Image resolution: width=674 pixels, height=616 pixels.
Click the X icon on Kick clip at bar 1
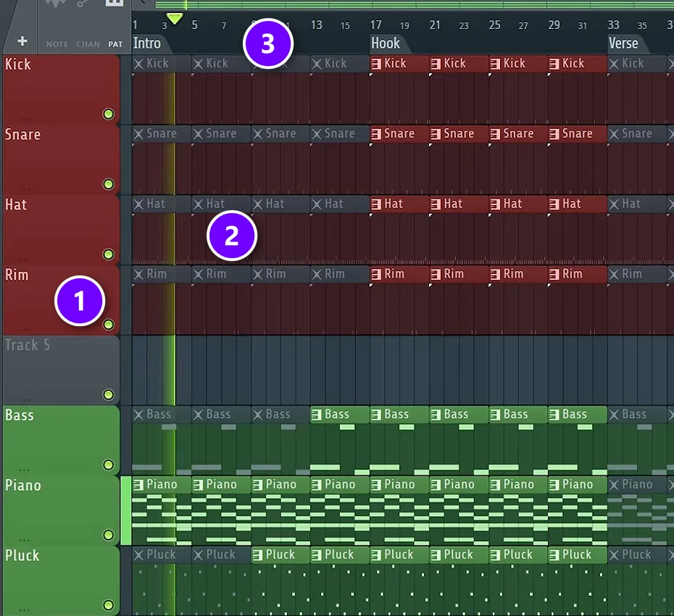(x=138, y=64)
